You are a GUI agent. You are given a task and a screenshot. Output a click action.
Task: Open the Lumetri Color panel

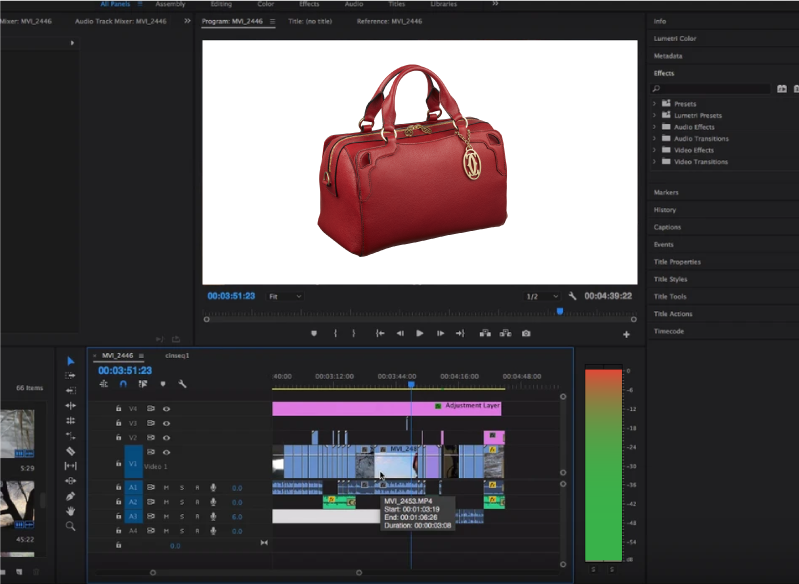click(x=675, y=39)
